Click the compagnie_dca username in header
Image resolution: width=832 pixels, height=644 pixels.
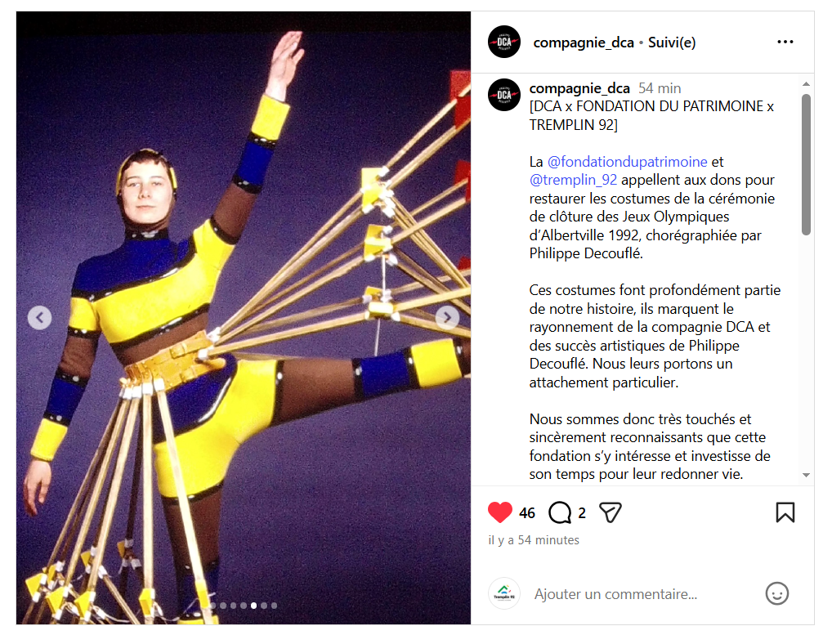[x=584, y=42]
